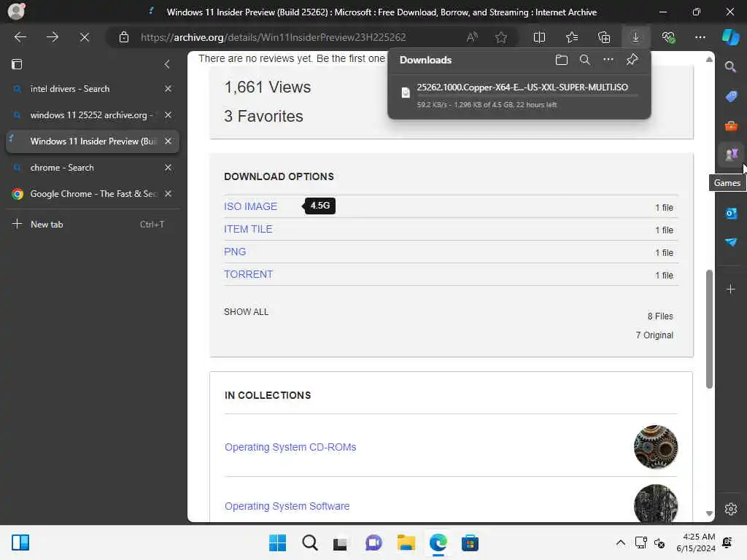The height and width of the screenshot is (560, 747).
Task: Open the Favorites list
Action: [x=572, y=37]
